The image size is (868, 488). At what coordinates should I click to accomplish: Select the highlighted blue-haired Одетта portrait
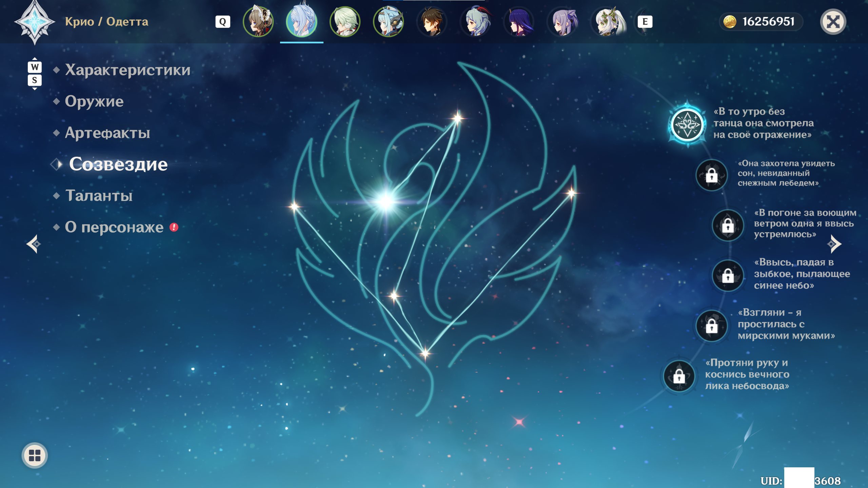(302, 22)
